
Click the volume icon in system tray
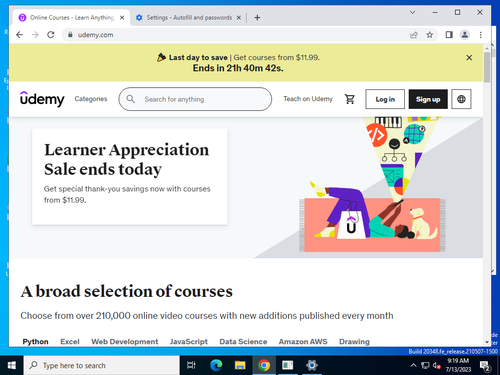(436, 366)
